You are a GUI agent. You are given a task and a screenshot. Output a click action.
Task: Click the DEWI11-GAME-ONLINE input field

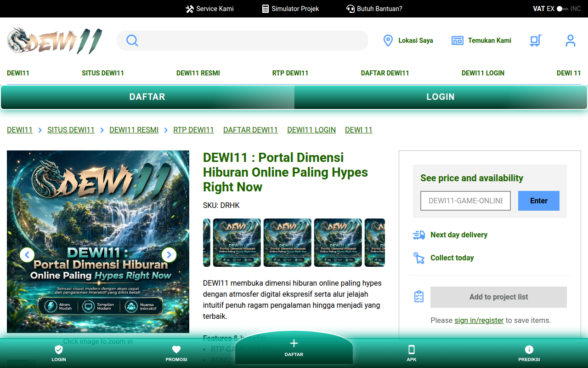tap(465, 201)
